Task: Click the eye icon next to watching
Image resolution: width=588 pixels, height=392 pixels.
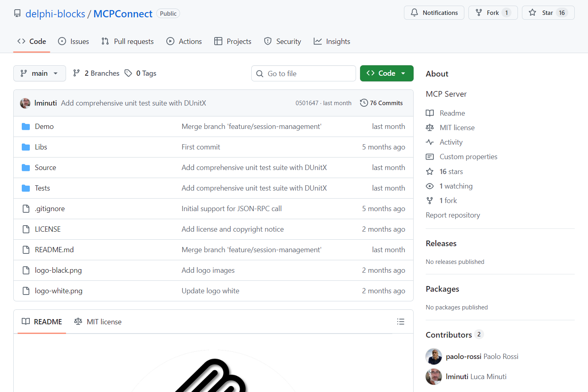Action: pyautogui.click(x=430, y=186)
